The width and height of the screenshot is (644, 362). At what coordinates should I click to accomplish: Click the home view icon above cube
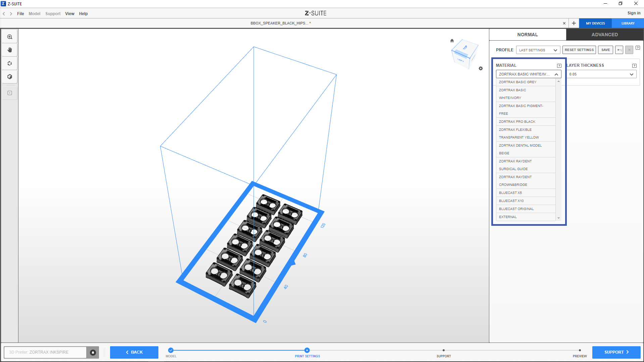pos(452,41)
